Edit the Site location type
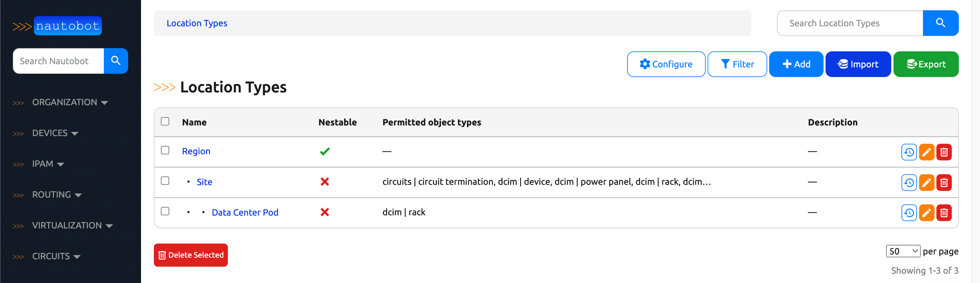Image resolution: width=980 pixels, height=283 pixels. tap(926, 182)
